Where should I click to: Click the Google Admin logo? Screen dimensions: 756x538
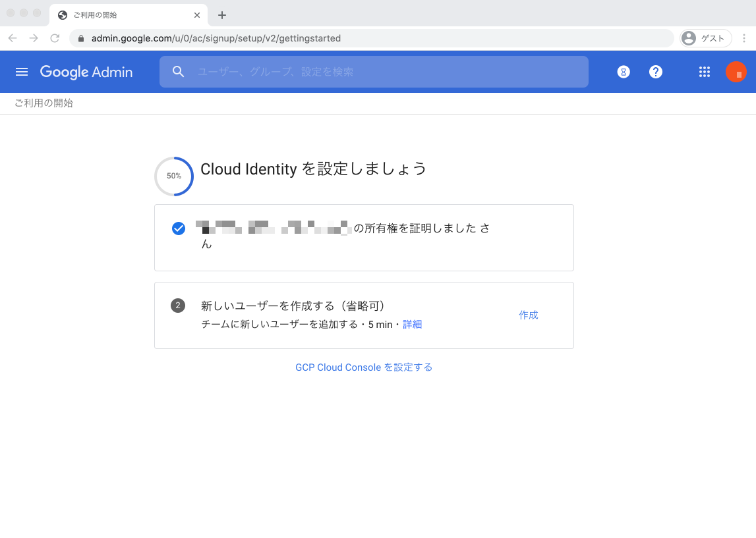click(x=86, y=72)
